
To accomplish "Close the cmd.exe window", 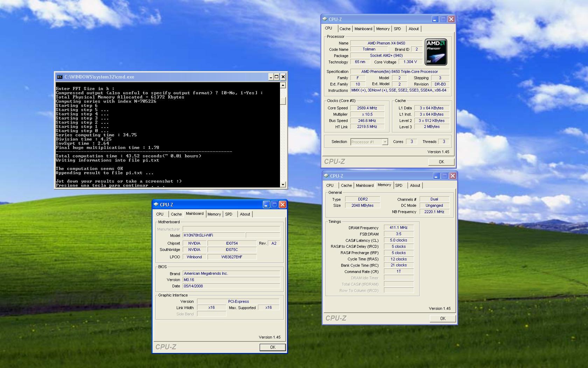I will [283, 77].
